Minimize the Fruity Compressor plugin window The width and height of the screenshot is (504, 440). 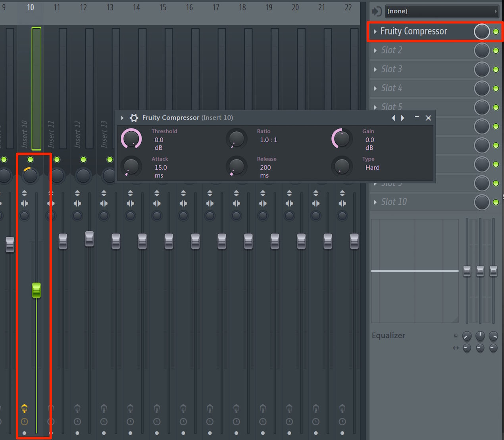417,117
